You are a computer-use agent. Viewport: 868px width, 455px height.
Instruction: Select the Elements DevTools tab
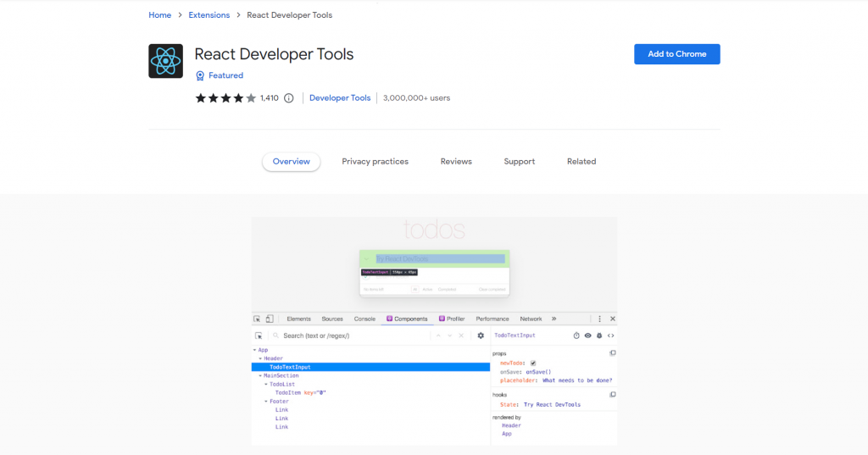pyautogui.click(x=299, y=319)
